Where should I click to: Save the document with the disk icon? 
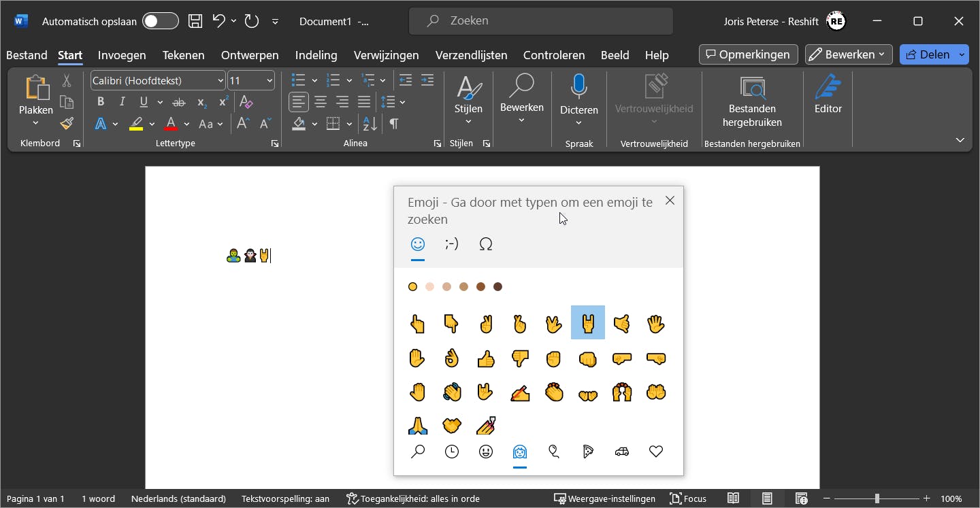[195, 21]
